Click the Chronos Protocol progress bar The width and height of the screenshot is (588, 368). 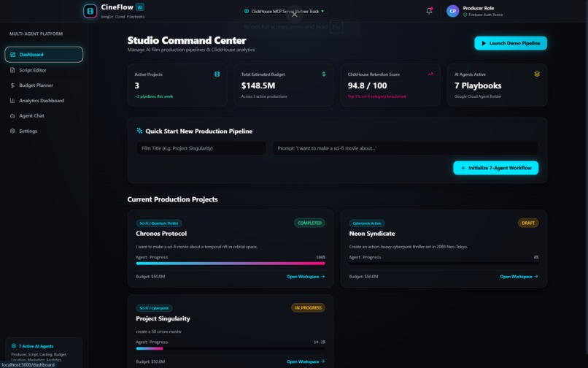point(231,264)
